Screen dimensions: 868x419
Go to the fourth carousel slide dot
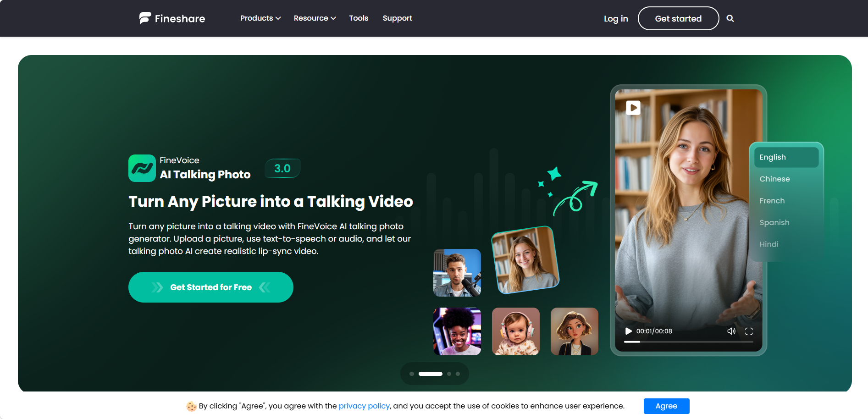[458, 374]
